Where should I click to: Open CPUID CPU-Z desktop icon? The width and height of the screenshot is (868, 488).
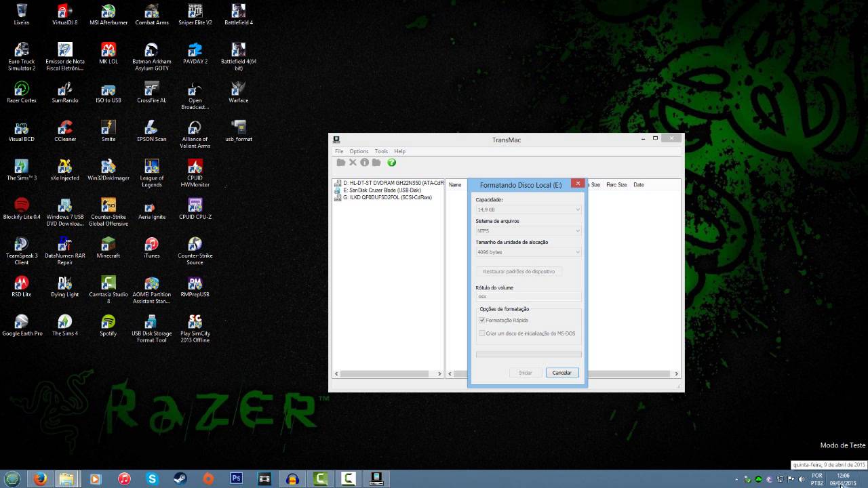click(x=195, y=209)
